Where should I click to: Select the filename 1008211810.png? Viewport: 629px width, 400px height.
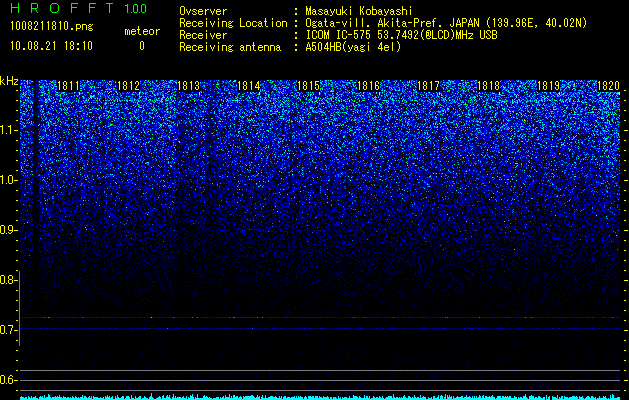pyautogui.click(x=52, y=27)
